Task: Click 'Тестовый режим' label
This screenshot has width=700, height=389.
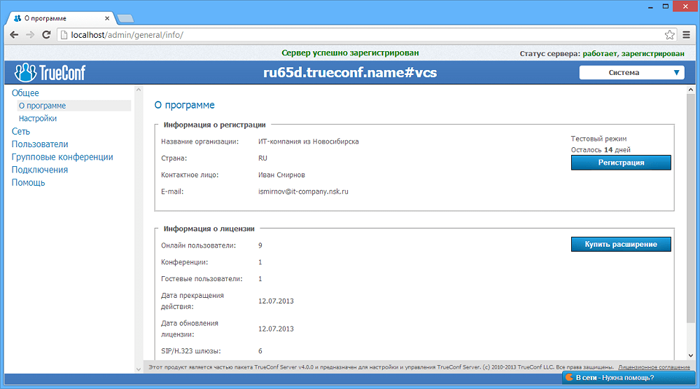Action: [599, 138]
